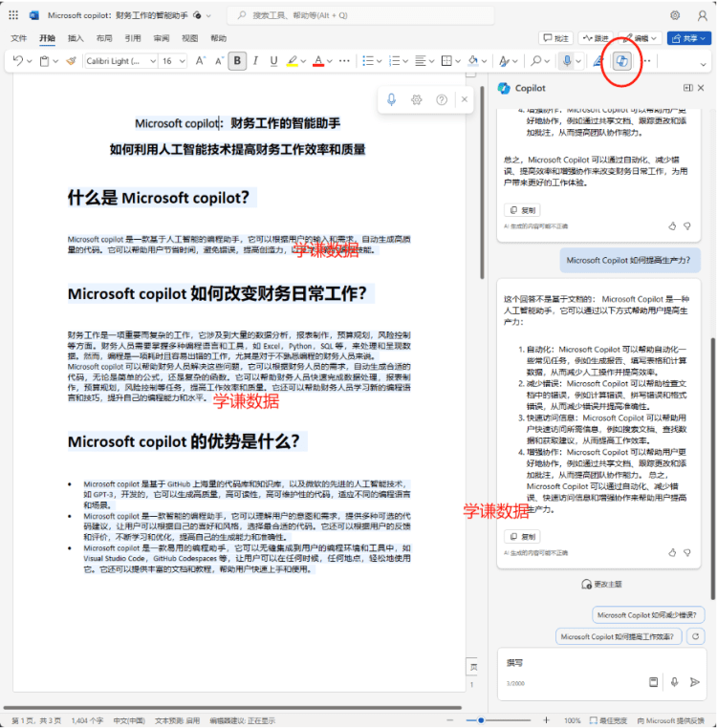Toggle bold formatting
This screenshot has height=728, width=717.
pyautogui.click(x=237, y=61)
